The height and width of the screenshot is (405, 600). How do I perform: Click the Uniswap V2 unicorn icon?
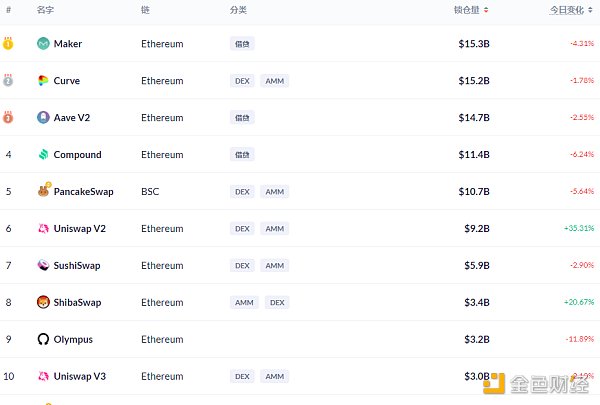43,229
